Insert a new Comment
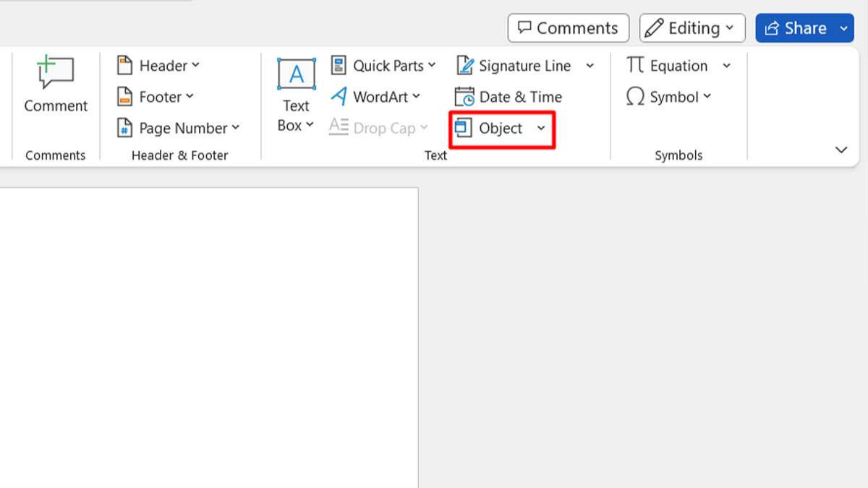The width and height of the screenshot is (868, 488). [55, 85]
